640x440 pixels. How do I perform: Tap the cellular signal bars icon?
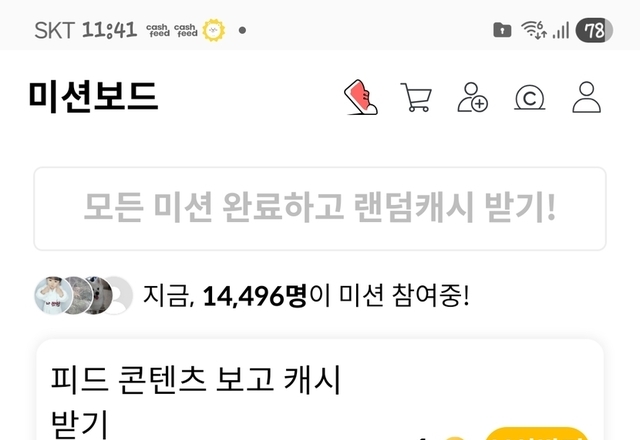[561, 31]
